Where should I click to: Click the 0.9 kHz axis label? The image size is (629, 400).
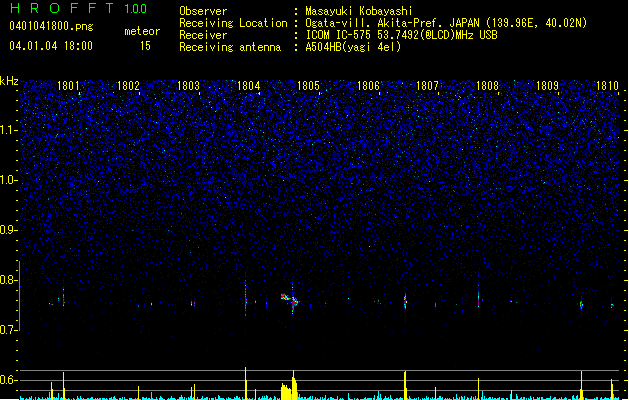click(x=8, y=230)
